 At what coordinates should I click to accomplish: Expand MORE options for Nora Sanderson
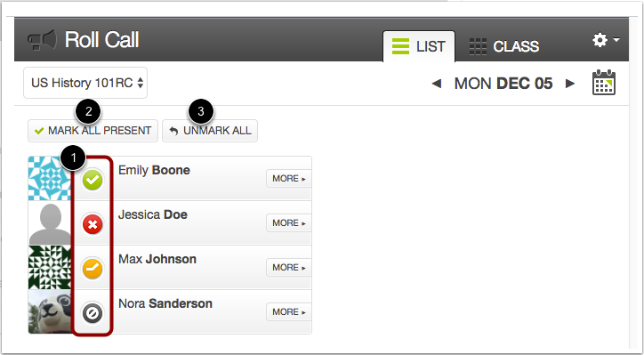click(289, 312)
